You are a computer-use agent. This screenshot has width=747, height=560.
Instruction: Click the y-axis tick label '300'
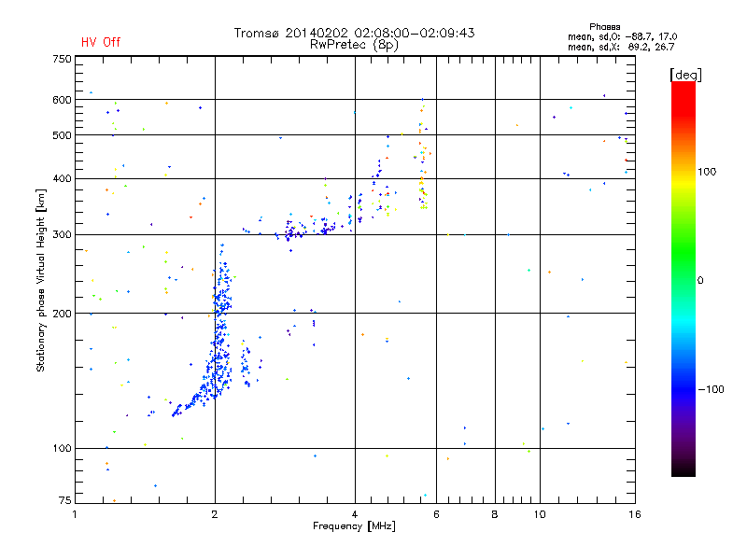pos(62,235)
